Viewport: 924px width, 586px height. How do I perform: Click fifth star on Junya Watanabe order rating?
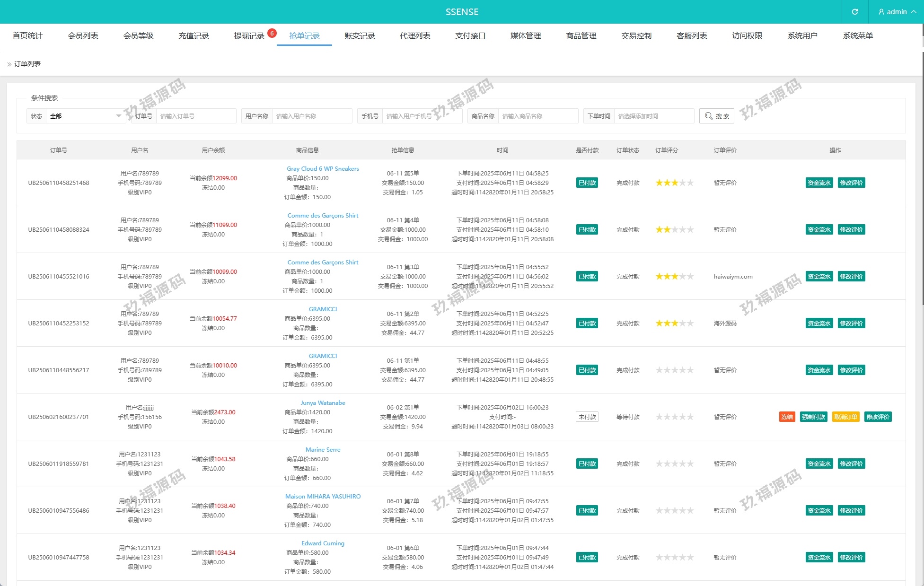pos(690,417)
